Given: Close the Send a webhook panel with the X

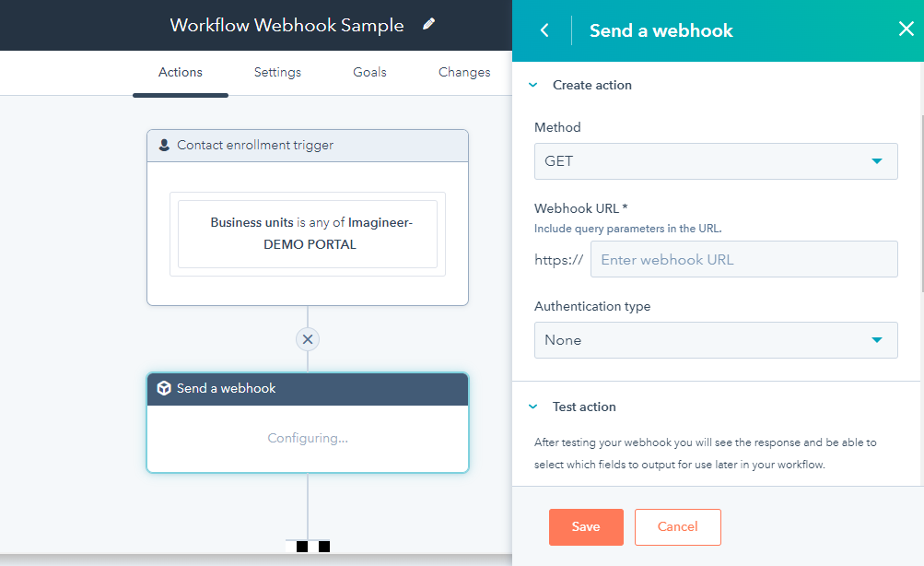Looking at the screenshot, I should tap(906, 29).
